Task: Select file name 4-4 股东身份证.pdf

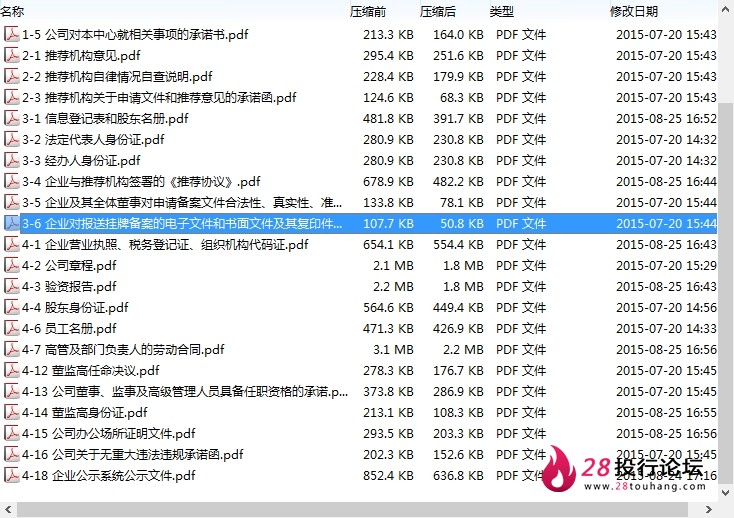Action: click(75, 307)
